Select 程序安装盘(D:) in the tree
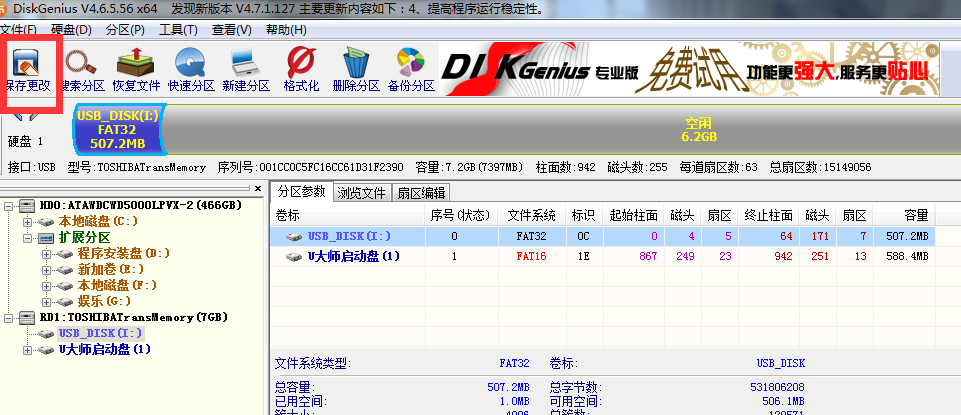The width and height of the screenshot is (961, 415). [124, 253]
